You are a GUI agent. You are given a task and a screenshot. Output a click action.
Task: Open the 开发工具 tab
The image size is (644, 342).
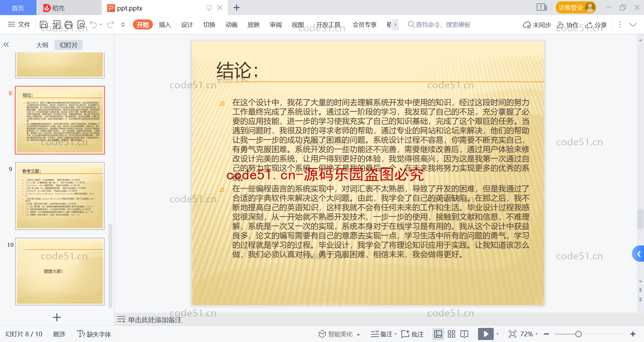coord(328,25)
